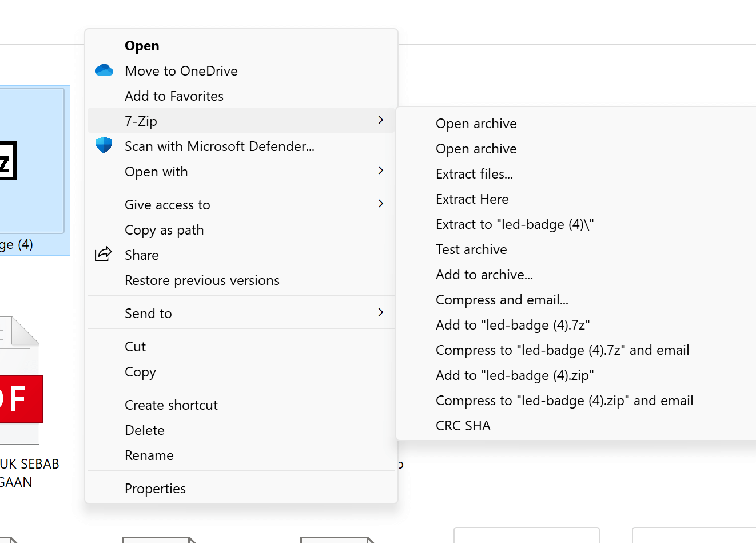Expand the Open with submenu arrow
The height and width of the screenshot is (543, 756).
[381, 171]
